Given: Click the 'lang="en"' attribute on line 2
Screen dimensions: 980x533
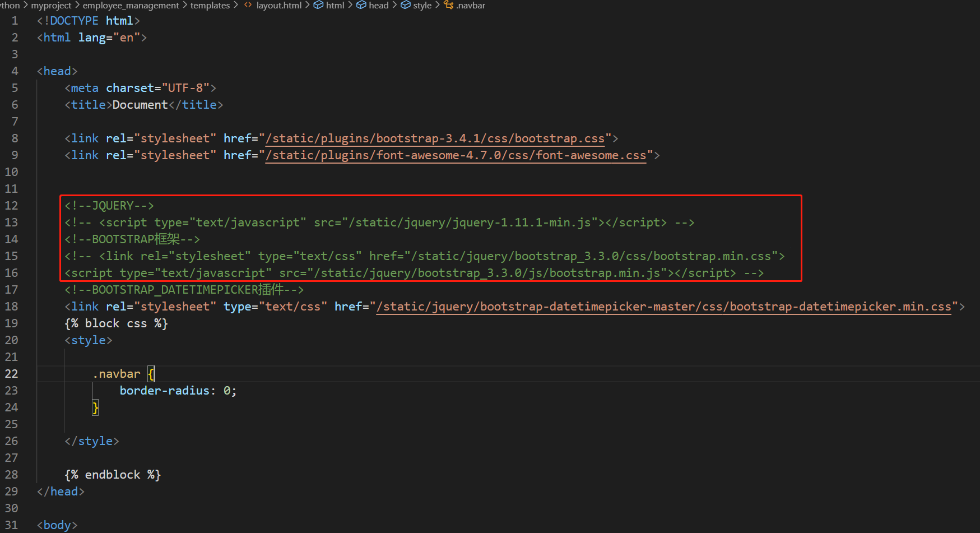Looking at the screenshot, I should (109, 38).
